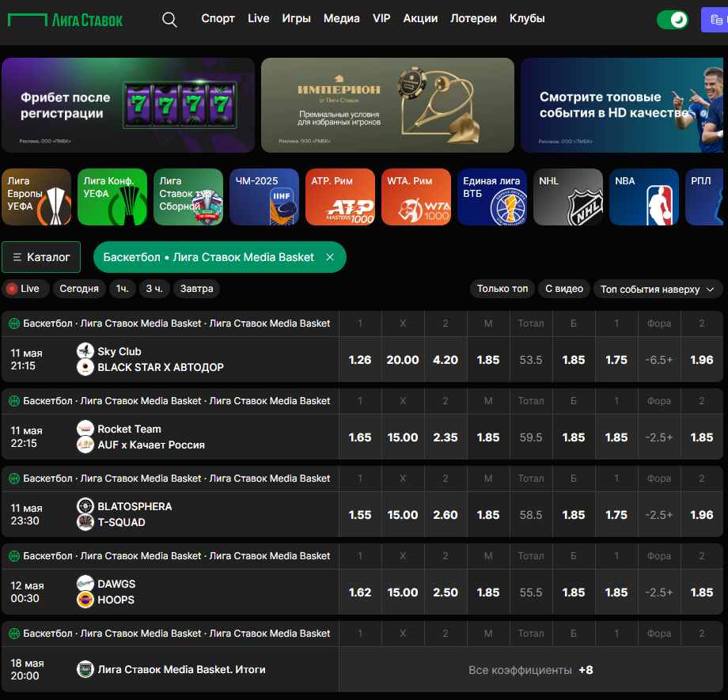Click the HOOPS team logo

pyautogui.click(x=85, y=600)
